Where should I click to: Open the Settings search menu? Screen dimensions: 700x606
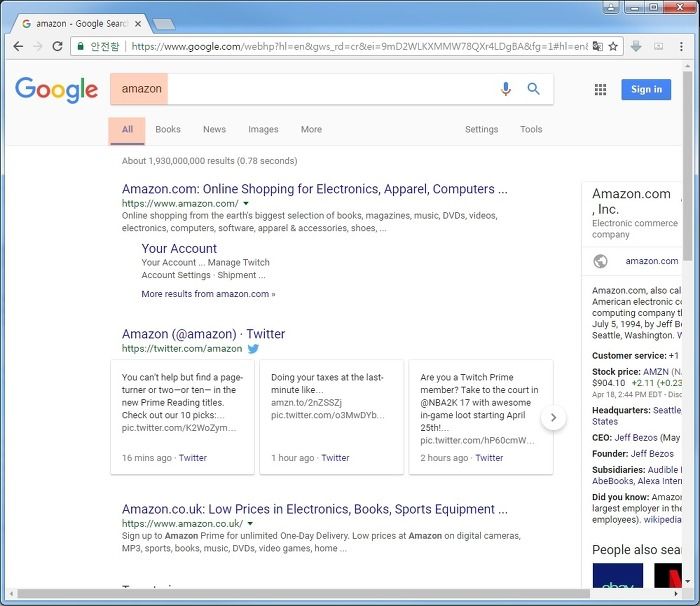481,130
